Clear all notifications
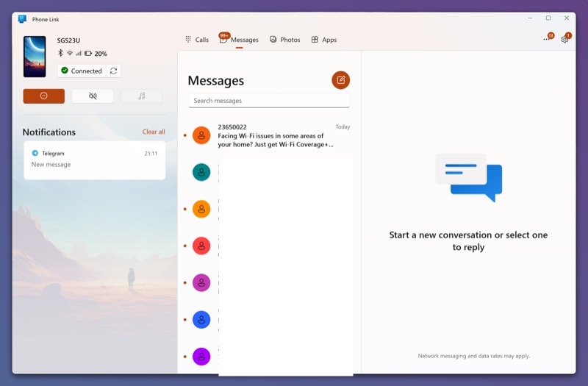The height and width of the screenshot is (386, 588). pos(154,132)
